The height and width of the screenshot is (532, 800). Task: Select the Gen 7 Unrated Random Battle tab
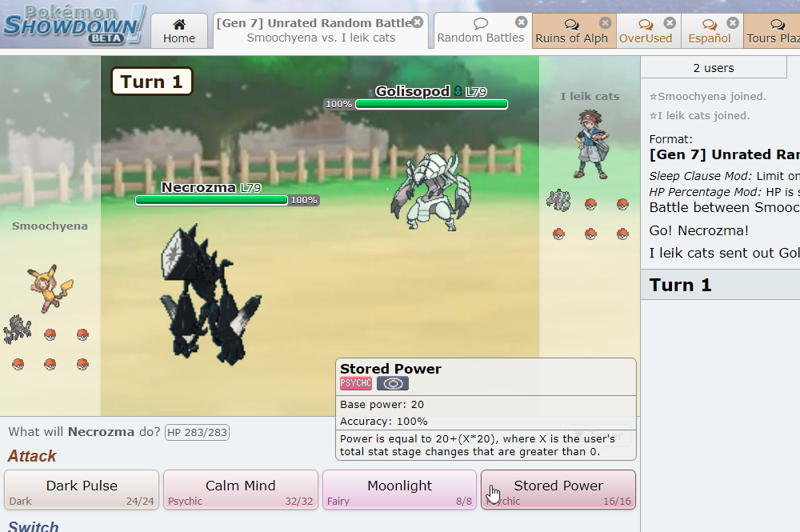click(x=321, y=30)
